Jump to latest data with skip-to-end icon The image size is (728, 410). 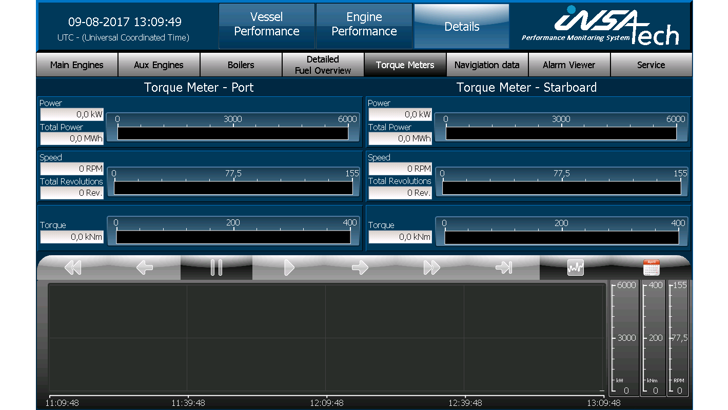(504, 268)
